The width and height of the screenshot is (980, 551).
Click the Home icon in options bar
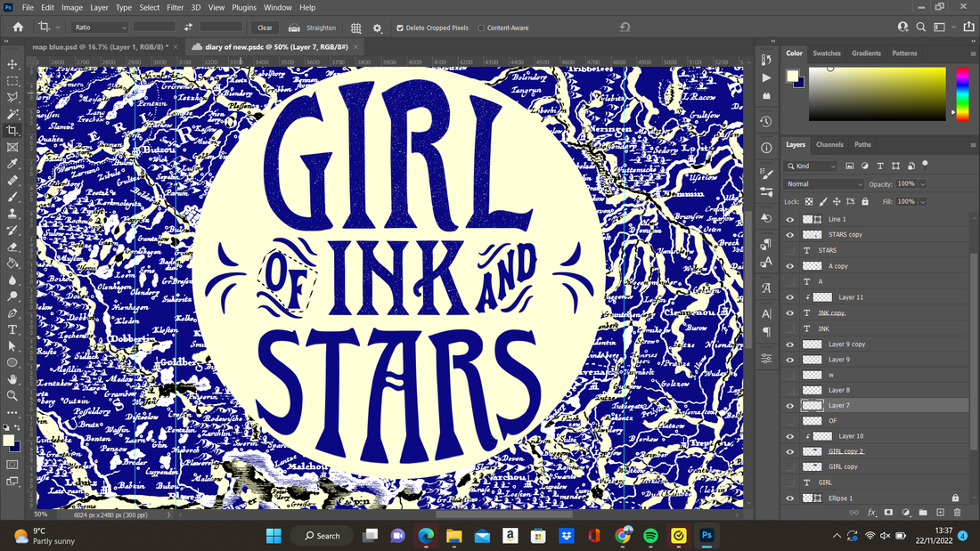point(18,28)
